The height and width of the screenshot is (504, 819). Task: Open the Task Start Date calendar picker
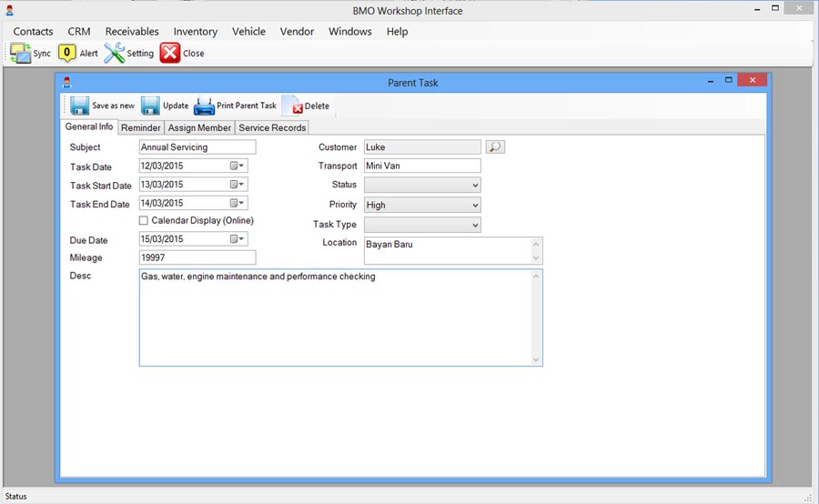(238, 185)
